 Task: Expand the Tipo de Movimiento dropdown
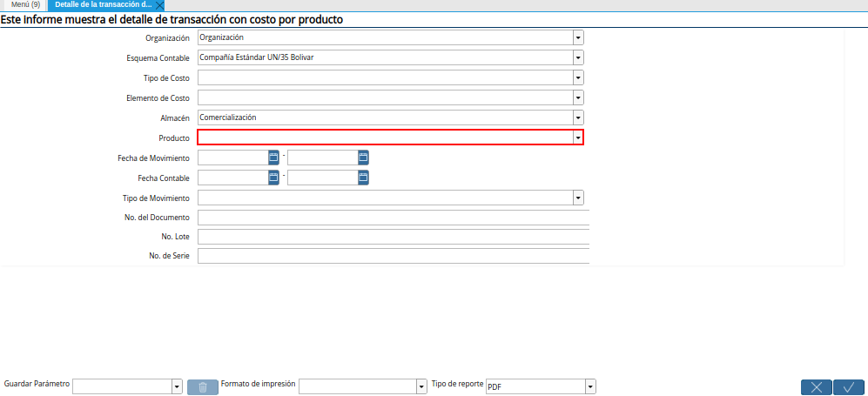point(578,198)
